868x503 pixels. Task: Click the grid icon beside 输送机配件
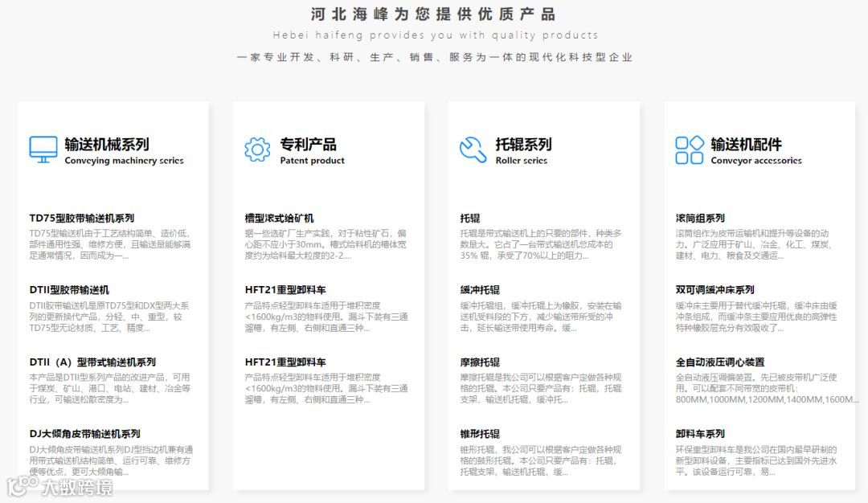click(690, 150)
